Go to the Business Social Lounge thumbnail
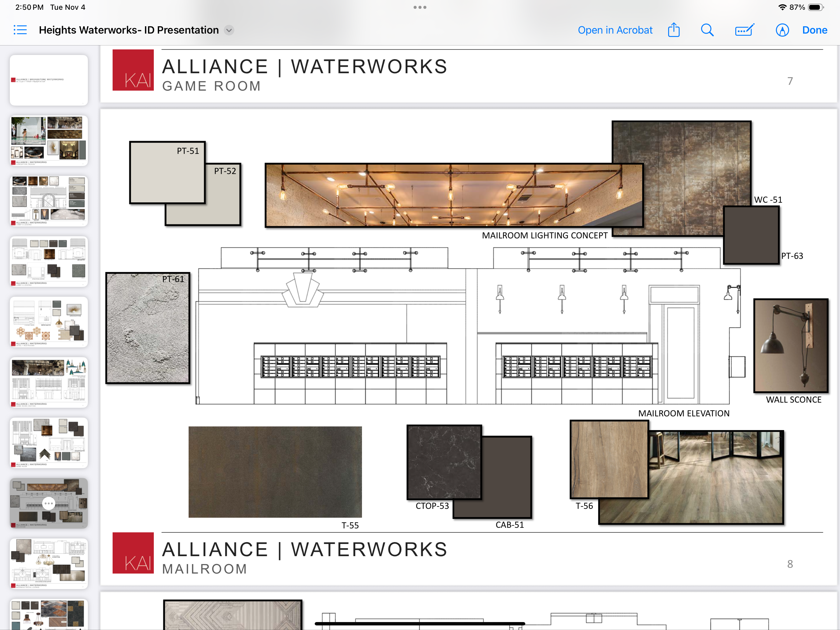Screen dimensions: 840x630 (49, 563)
